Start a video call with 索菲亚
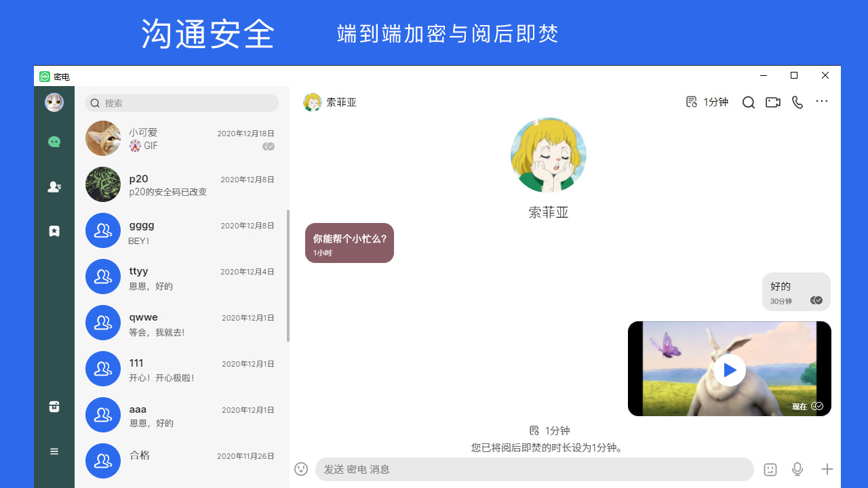 click(x=772, y=102)
